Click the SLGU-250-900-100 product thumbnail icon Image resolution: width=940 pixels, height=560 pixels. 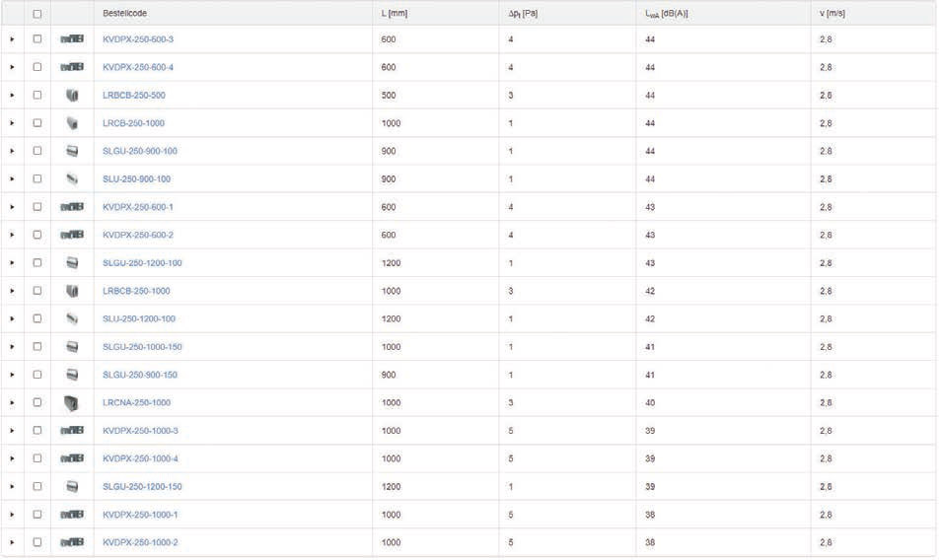click(x=72, y=151)
